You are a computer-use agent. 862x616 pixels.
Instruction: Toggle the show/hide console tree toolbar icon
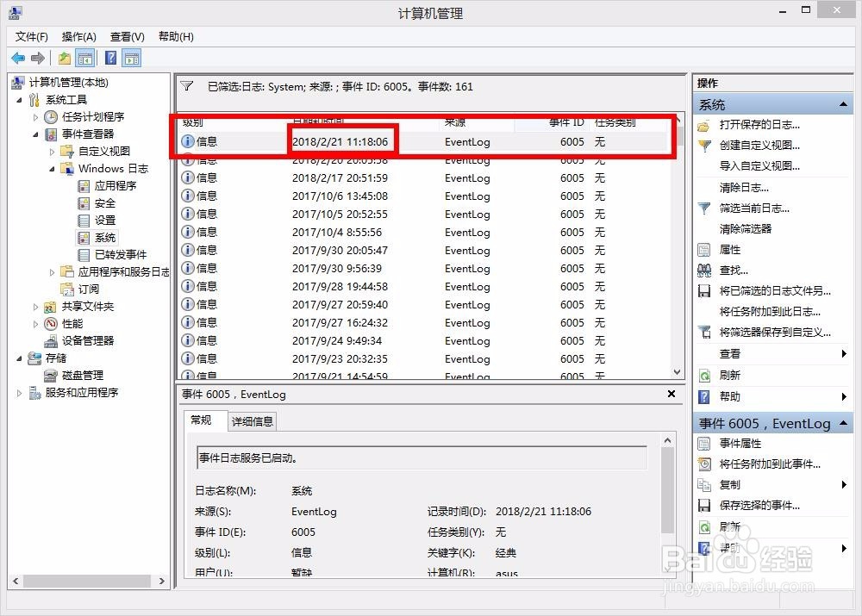86,58
